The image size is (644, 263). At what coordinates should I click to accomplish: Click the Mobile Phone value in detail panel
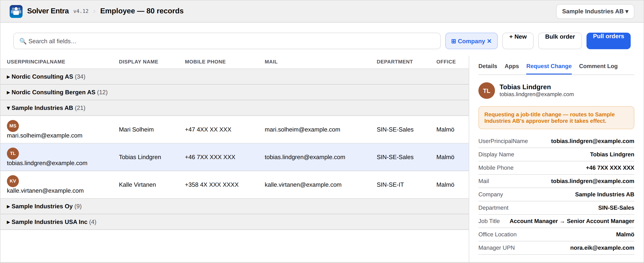(609, 168)
